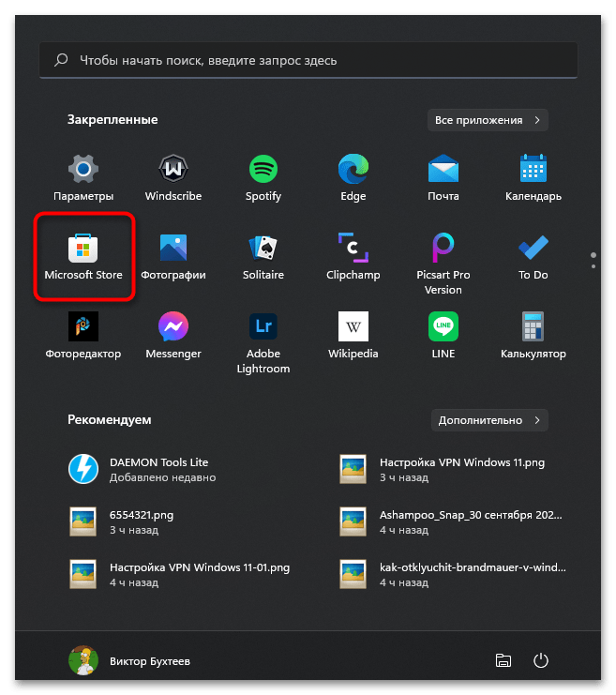The width and height of the screenshot is (616, 695).
Task: Open the Почта mail app
Action: coord(443,177)
